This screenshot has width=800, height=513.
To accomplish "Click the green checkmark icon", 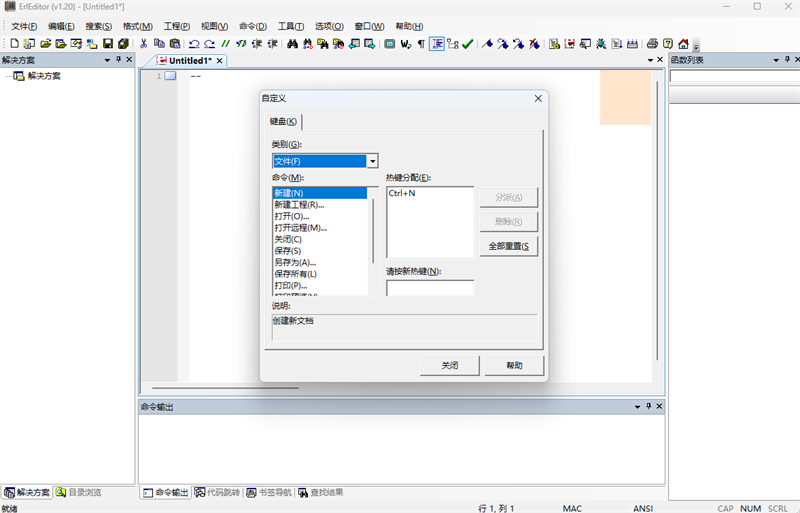I will pyautogui.click(x=467, y=44).
